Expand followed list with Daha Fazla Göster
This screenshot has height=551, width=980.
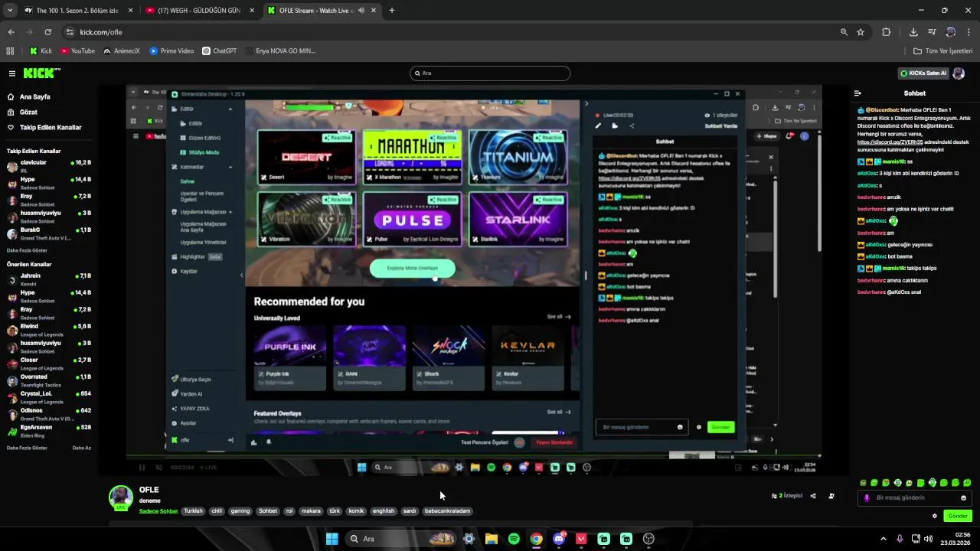click(27, 250)
